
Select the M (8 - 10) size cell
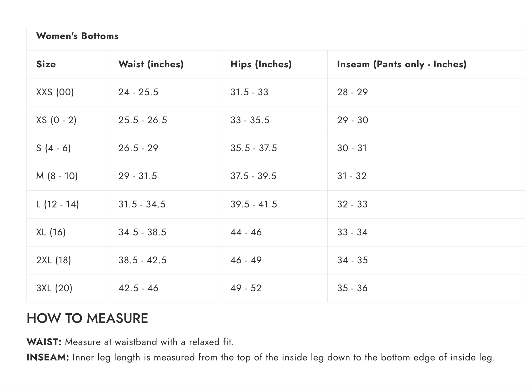(57, 176)
